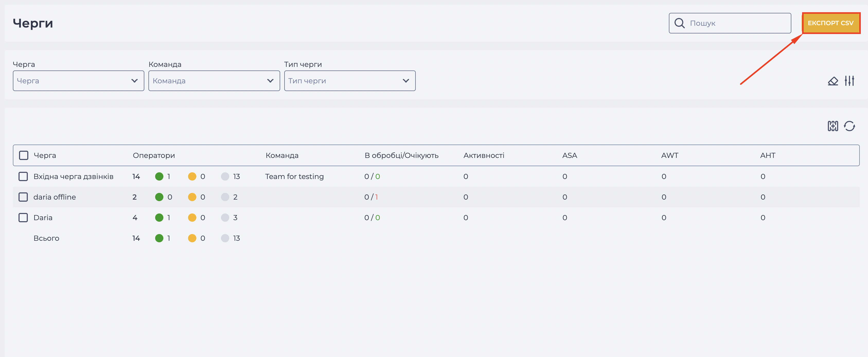
Task: Click the AHT column header
Action: [768, 155]
